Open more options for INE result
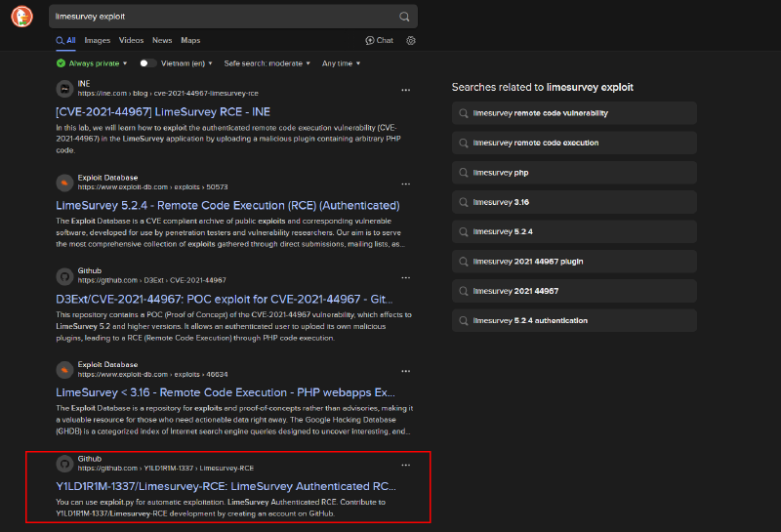This screenshot has height=532, width=781. click(x=405, y=88)
